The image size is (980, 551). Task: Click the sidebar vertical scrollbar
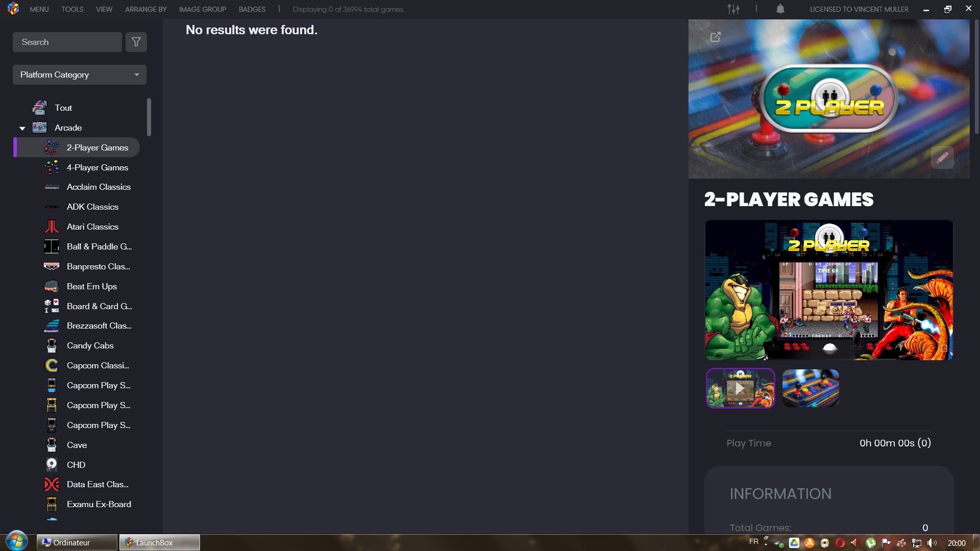pos(149,117)
